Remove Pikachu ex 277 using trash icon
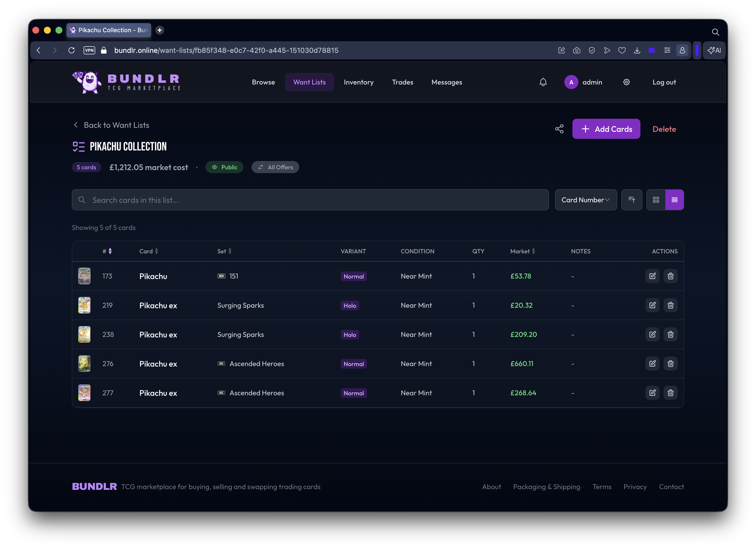756x549 pixels. coord(670,393)
